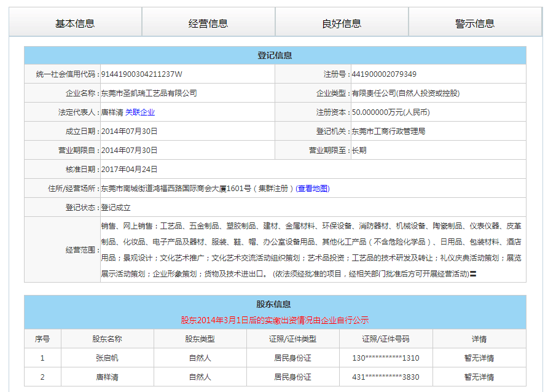The image size is (548, 392).
Task: Click the 股东信息 section header
Action: (x=275, y=304)
